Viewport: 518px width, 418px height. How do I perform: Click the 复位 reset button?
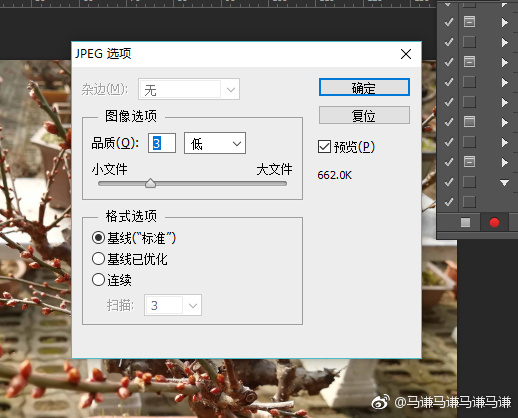click(x=364, y=115)
